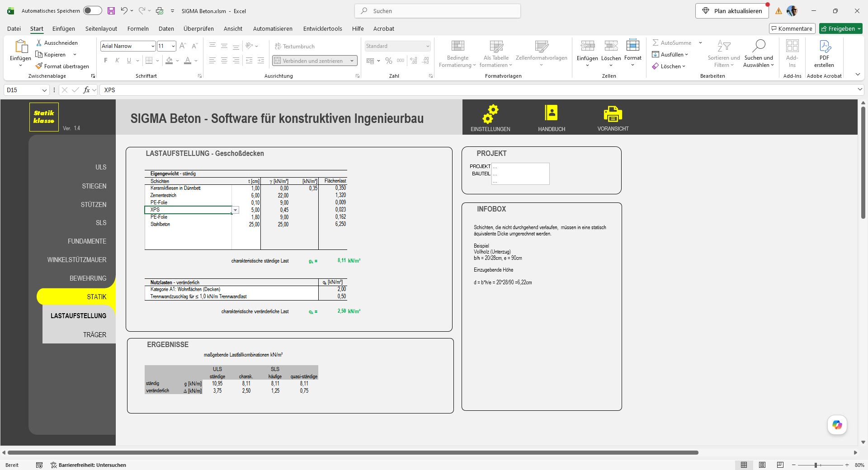This screenshot has width=868, height=470.
Task: Open the Standard number format dropdown
Action: 427,46
